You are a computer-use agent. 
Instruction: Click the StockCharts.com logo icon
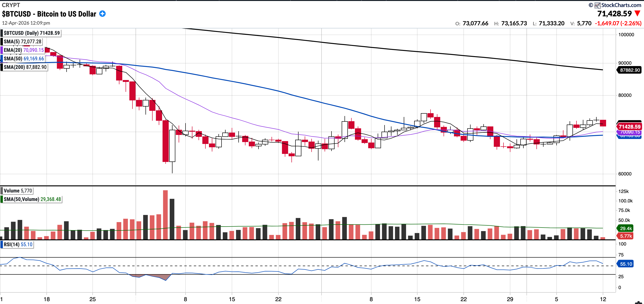598,5
